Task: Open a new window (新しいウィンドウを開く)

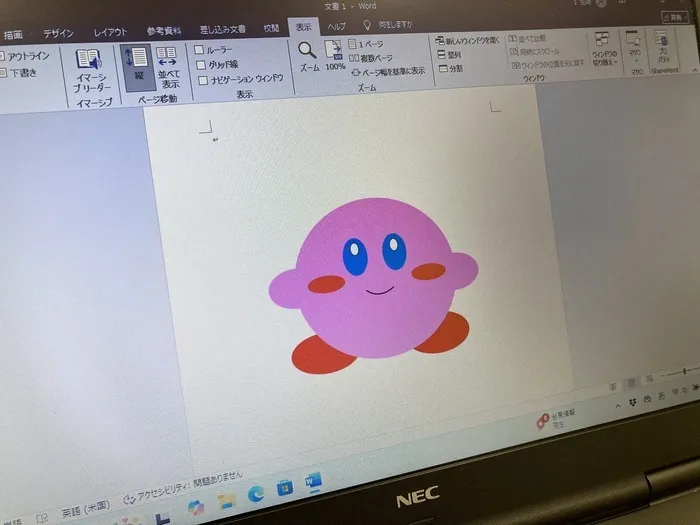Action: click(467, 41)
